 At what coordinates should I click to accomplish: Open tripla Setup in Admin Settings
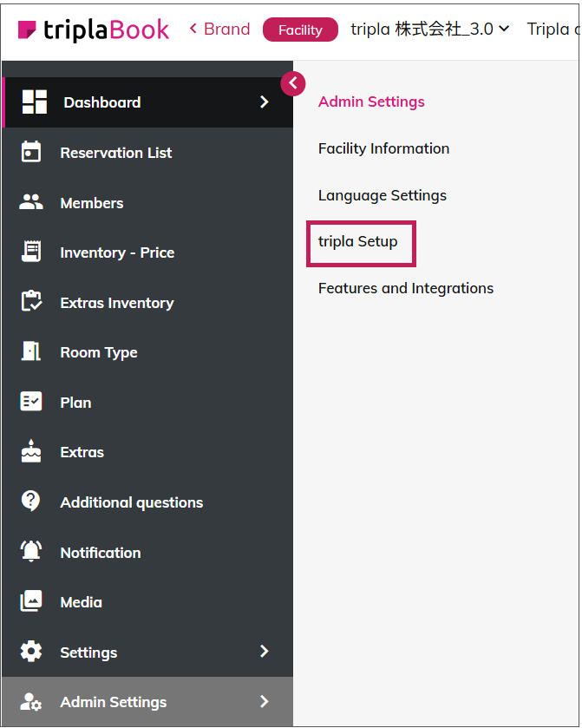tap(358, 242)
